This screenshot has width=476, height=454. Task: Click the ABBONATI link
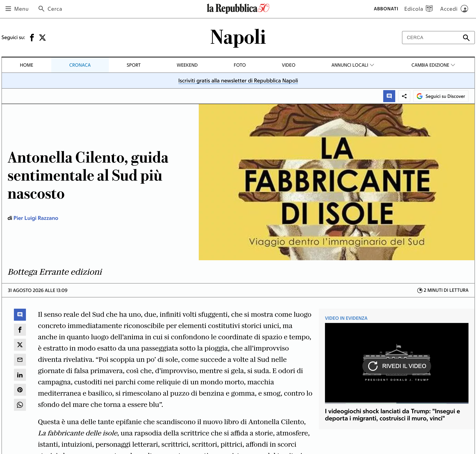tap(386, 9)
